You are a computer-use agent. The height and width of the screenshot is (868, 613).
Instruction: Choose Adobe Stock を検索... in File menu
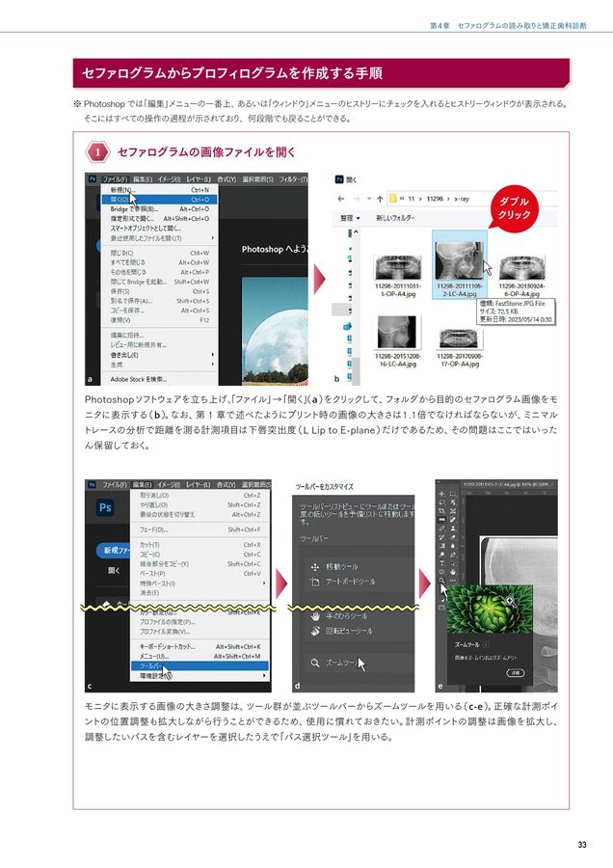pos(159,379)
